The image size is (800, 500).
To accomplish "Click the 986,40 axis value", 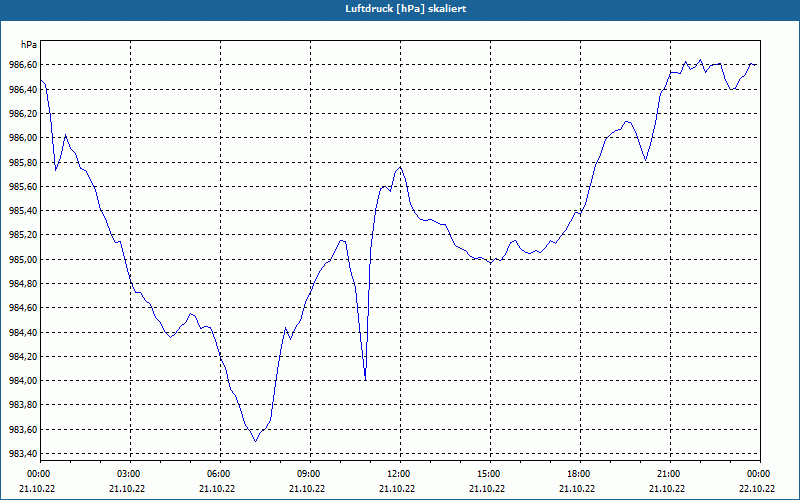I will click(x=23, y=90).
